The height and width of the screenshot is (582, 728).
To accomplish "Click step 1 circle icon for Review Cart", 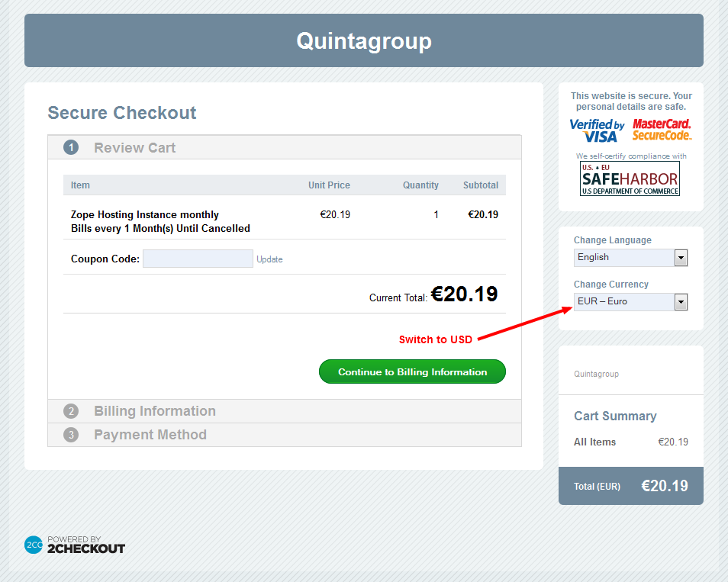I will pyautogui.click(x=71, y=147).
